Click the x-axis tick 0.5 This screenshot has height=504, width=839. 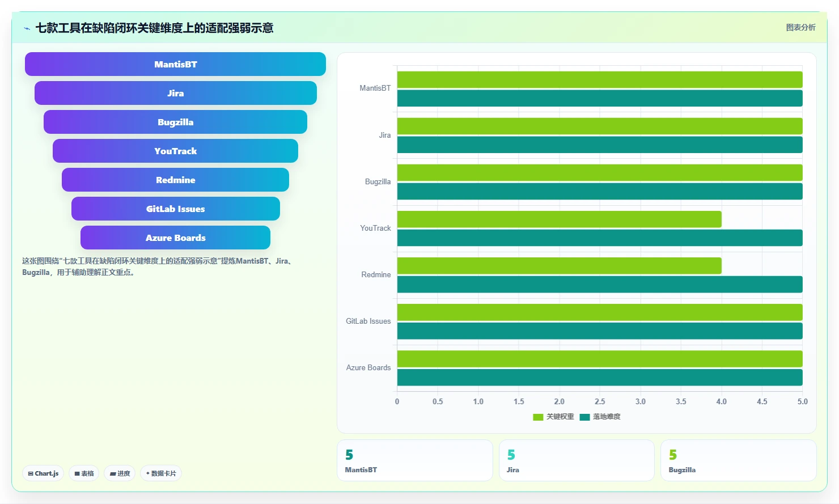pyautogui.click(x=438, y=401)
